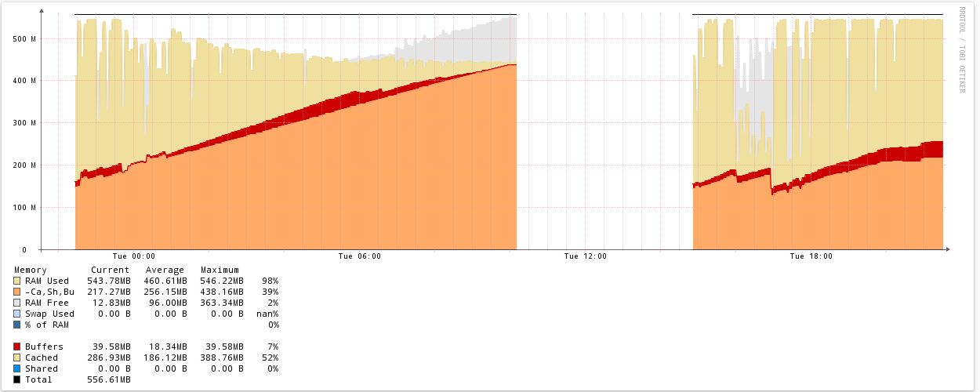Select the Tue 18:00 time axis label
This screenshot has height=392, width=980.
[811, 256]
